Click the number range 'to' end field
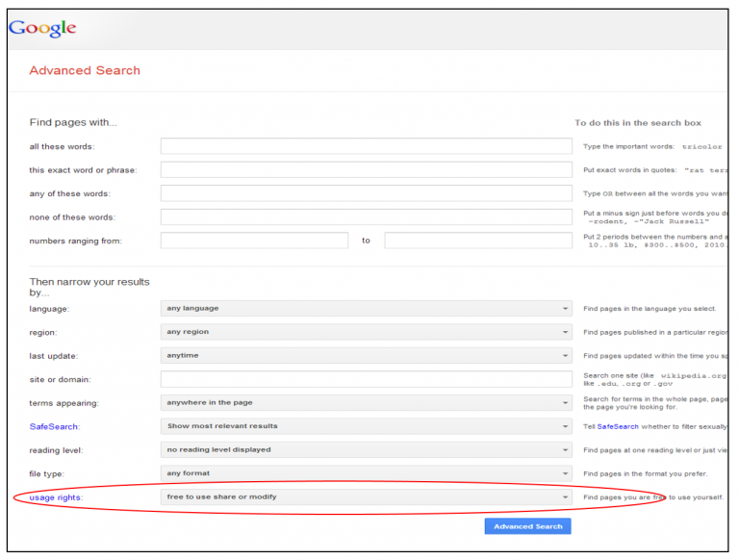This screenshot has height=560, width=739. tap(477, 241)
